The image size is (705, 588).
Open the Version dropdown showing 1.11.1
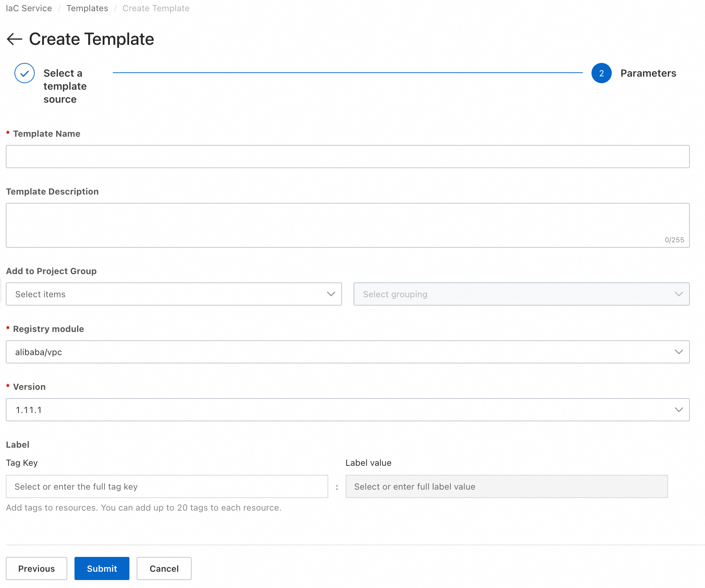(x=348, y=410)
